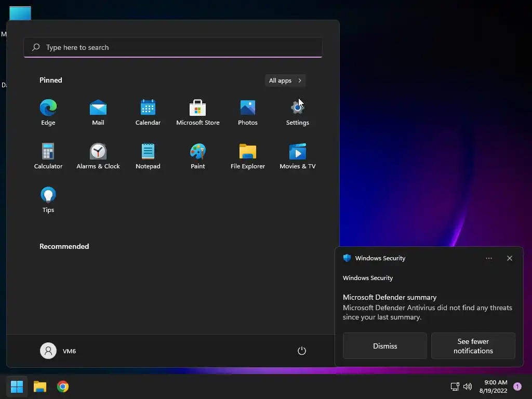The height and width of the screenshot is (399, 532).
Task: Launch the Mail app
Action: coord(98,113)
